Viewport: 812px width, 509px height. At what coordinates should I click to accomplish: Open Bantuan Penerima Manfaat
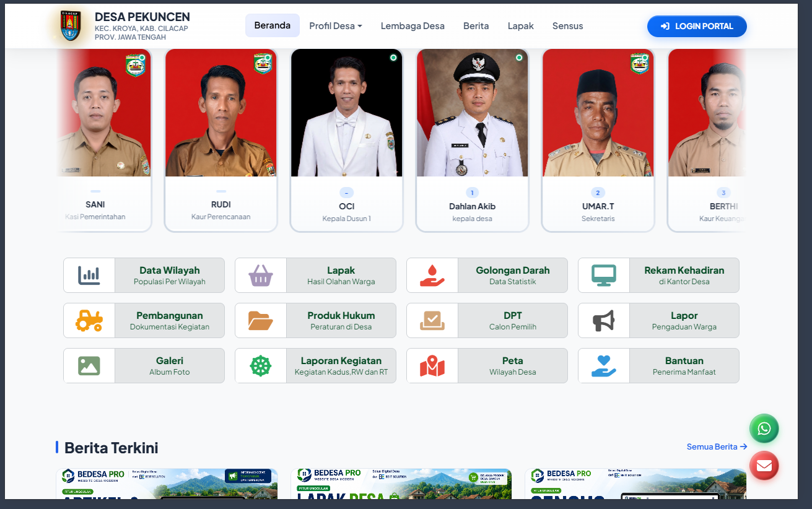click(658, 366)
